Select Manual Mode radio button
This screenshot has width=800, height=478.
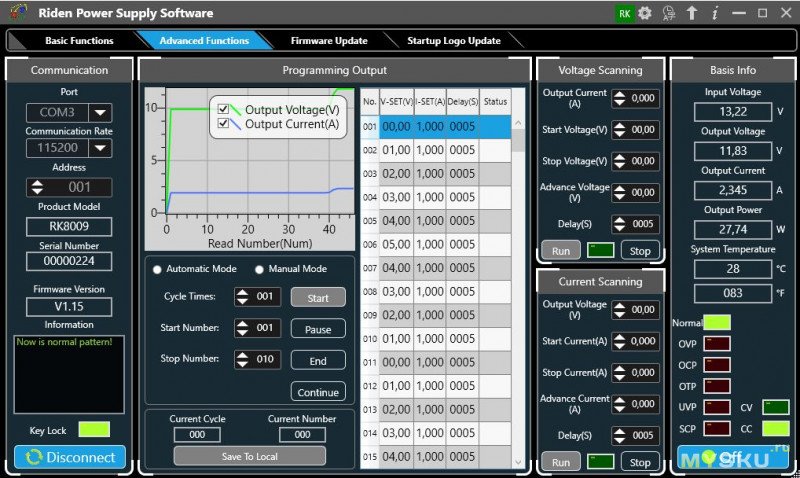259,269
